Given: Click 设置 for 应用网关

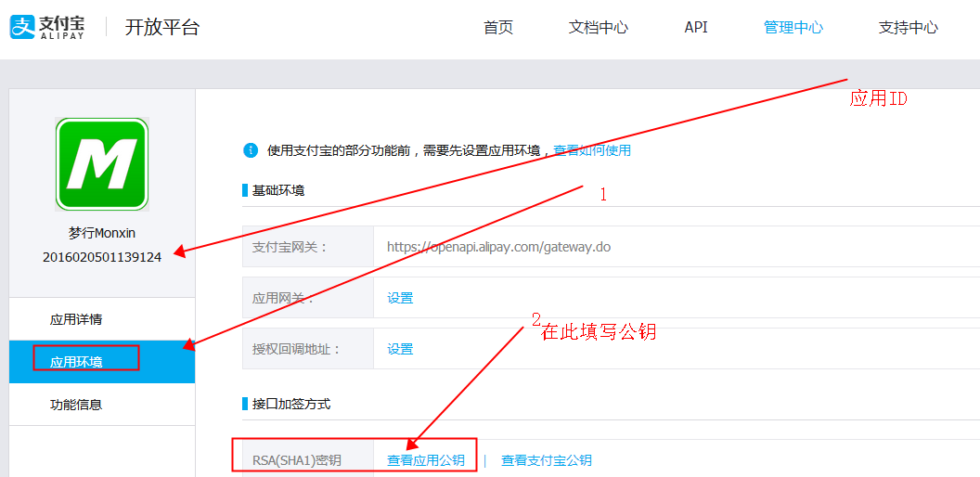Looking at the screenshot, I should (x=400, y=298).
